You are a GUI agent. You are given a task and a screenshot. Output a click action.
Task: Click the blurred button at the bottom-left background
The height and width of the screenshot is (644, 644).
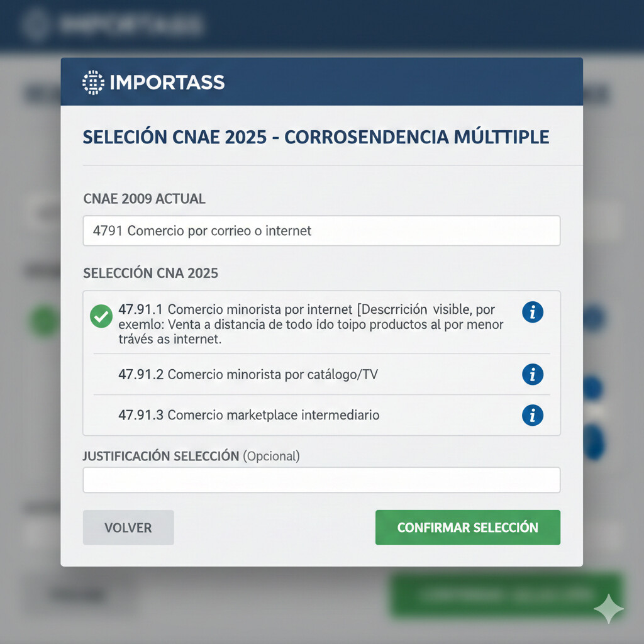pyautogui.click(x=74, y=595)
